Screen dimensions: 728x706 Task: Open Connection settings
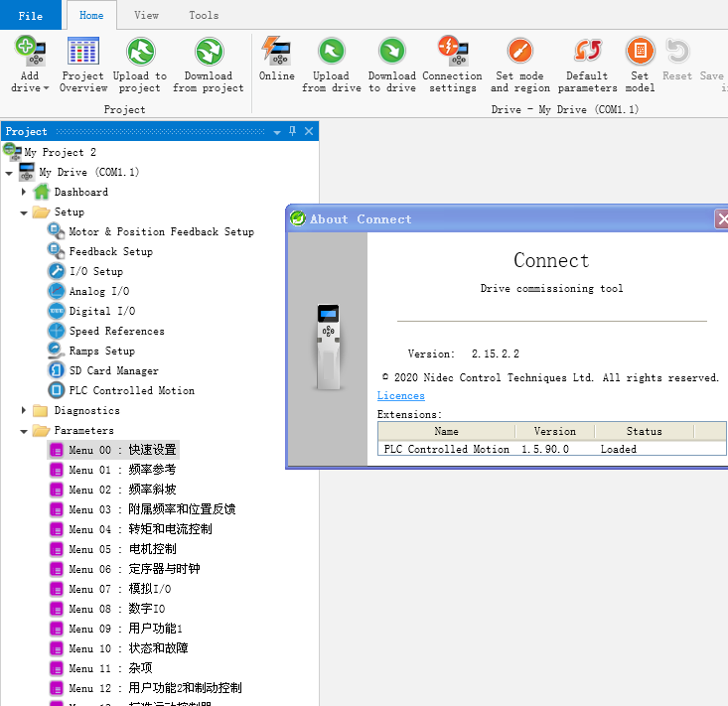(452, 52)
